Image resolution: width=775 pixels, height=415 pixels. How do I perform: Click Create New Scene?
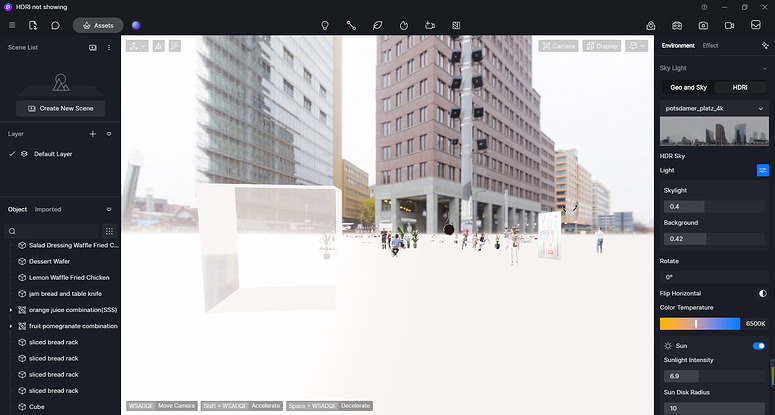(60, 108)
